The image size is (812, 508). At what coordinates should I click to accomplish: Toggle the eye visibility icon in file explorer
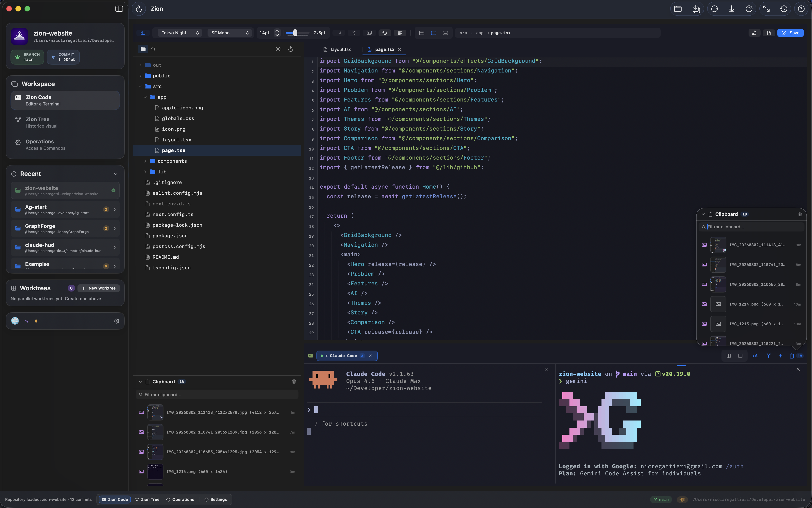[x=278, y=49]
